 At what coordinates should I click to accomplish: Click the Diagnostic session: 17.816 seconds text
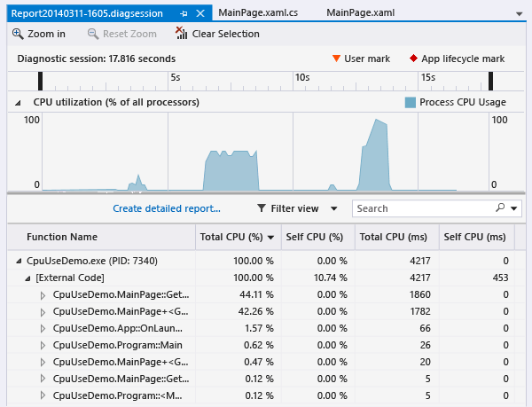click(x=97, y=59)
